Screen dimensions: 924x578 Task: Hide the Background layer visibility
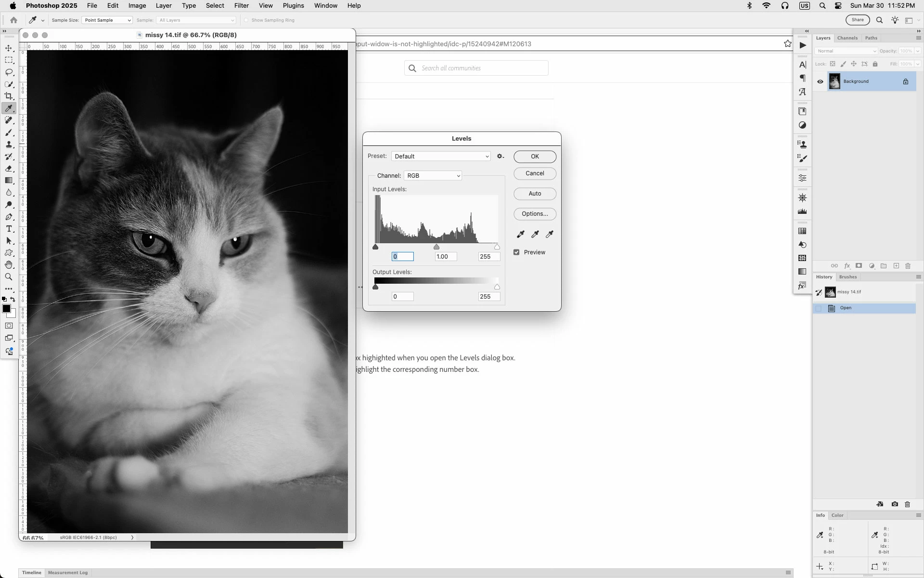coord(820,81)
